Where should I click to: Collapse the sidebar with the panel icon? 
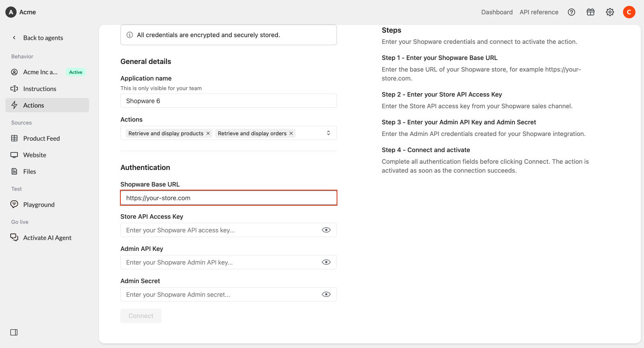pyautogui.click(x=14, y=332)
